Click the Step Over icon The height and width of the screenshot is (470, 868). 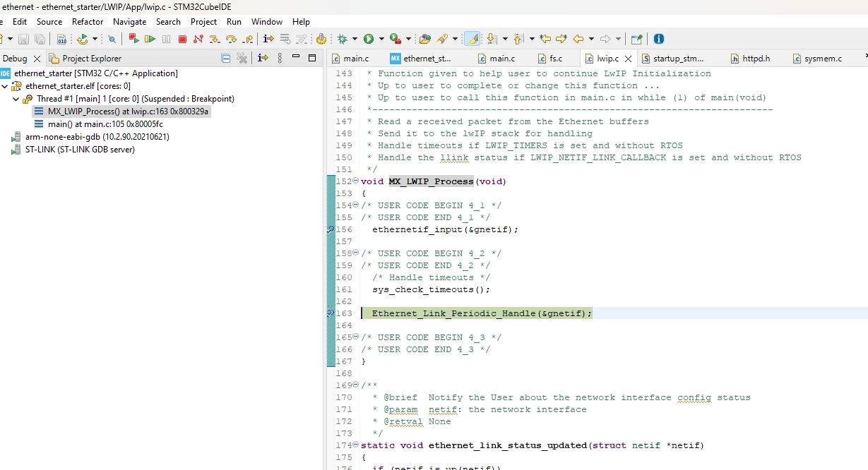point(231,39)
